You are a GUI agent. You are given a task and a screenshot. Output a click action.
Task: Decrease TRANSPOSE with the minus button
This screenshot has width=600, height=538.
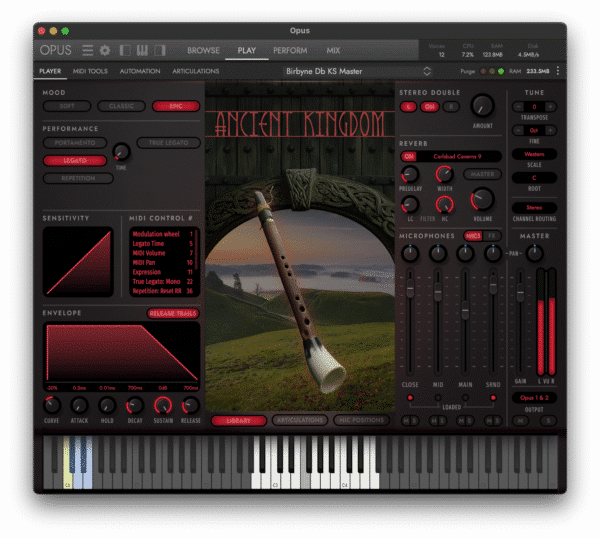[518, 107]
